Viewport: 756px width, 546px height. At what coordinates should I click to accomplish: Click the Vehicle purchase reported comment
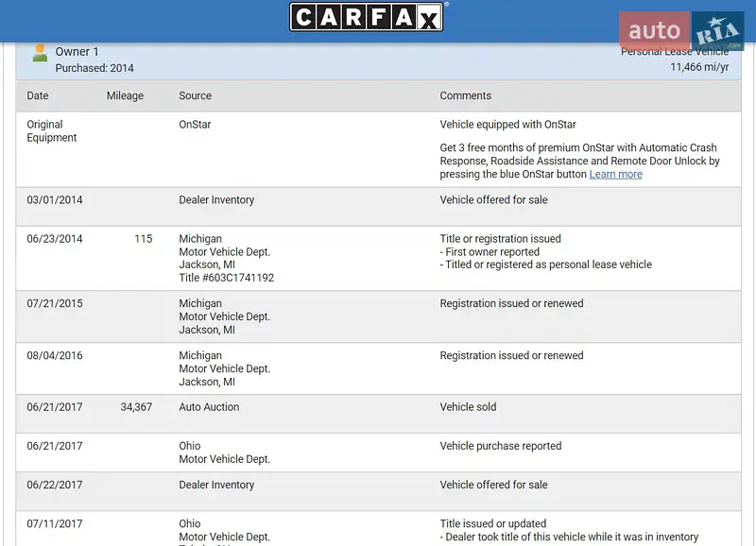tap(500, 447)
